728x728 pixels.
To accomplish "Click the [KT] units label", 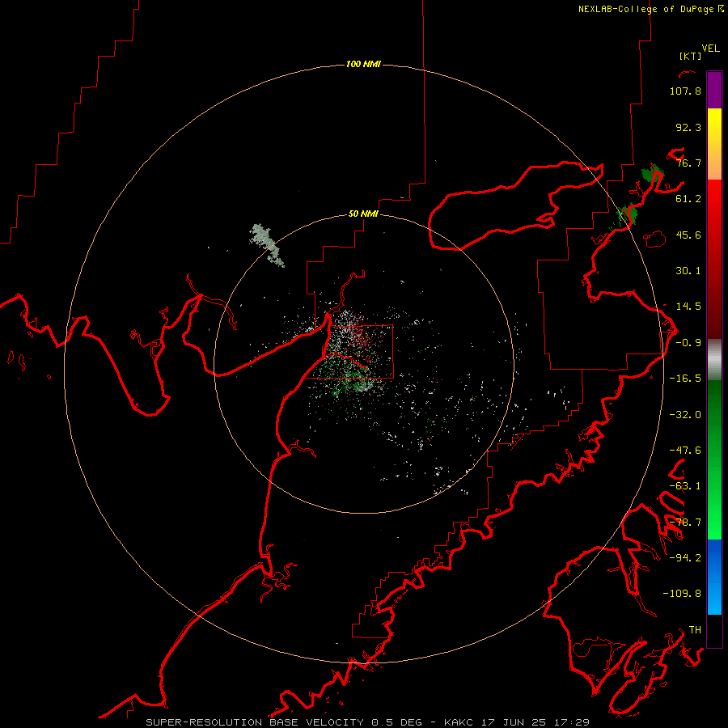I will tap(691, 56).
